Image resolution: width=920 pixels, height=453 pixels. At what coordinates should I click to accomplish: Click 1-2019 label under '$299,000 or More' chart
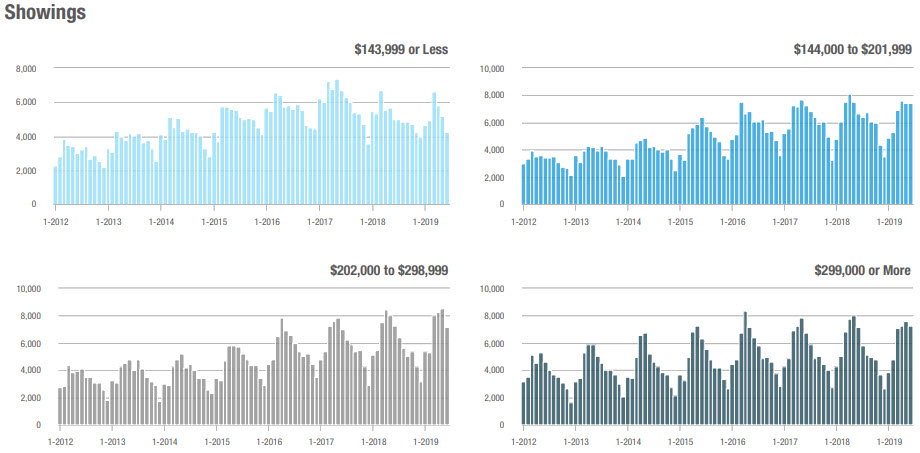click(x=889, y=444)
